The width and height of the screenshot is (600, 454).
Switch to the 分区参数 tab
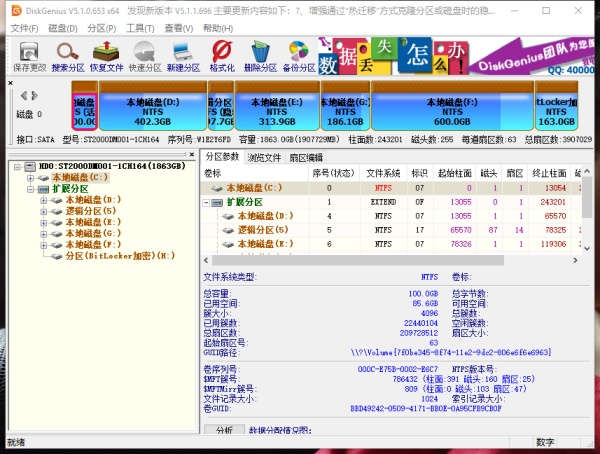222,157
